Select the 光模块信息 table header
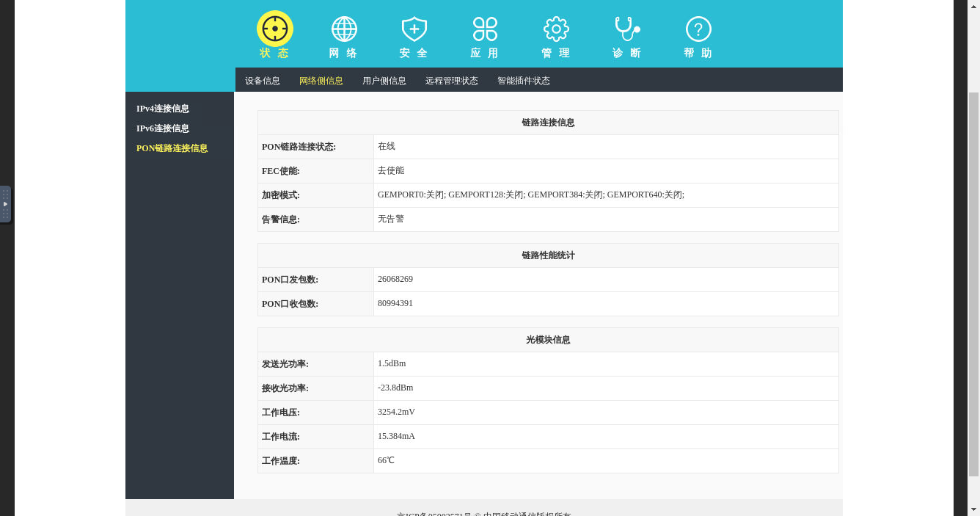 [548, 340]
